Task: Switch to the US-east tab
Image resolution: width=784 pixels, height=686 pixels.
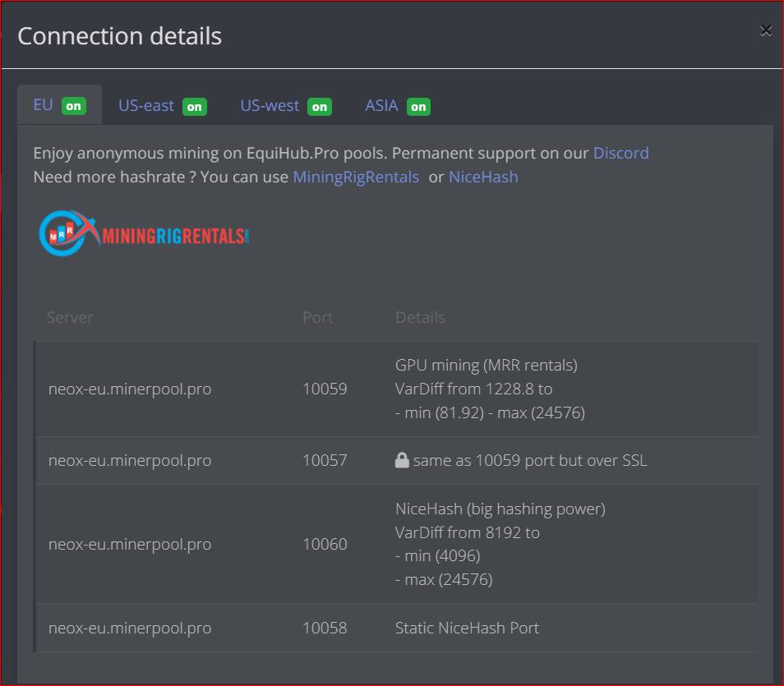Action: (x=163, y=105)
